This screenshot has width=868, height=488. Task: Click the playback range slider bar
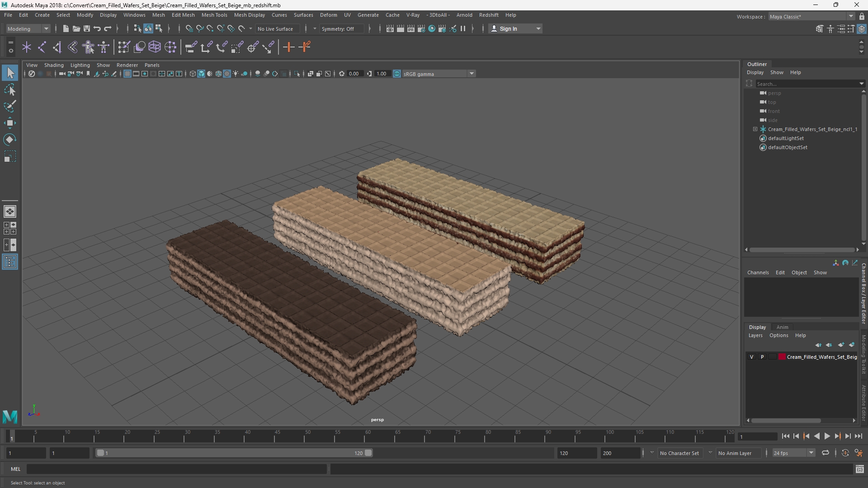click(234, 453)
